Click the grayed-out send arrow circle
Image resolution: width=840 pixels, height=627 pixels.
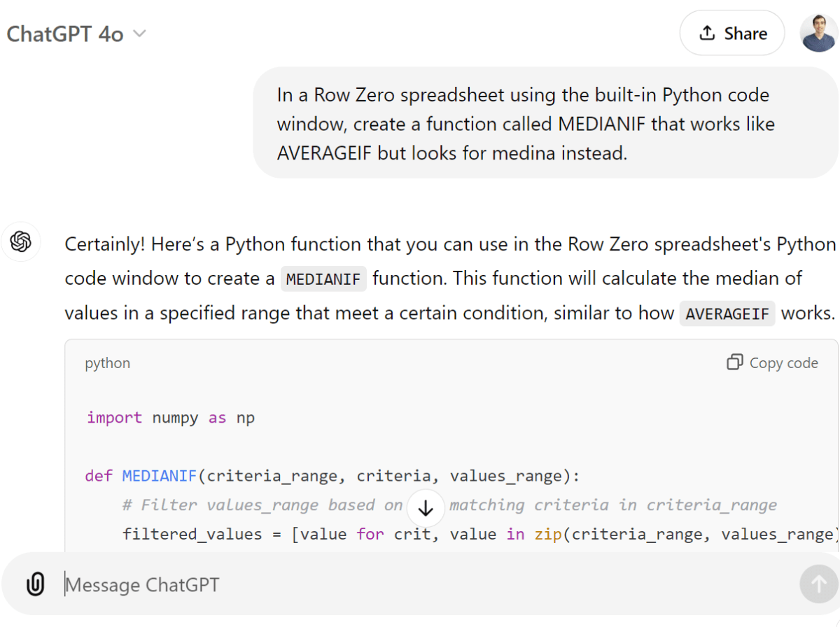[818, 584]
